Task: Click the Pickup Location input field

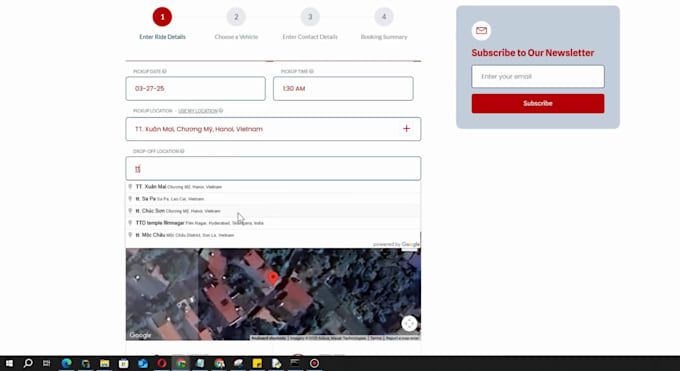Action: pyautogui.click(x=273, y=129)
